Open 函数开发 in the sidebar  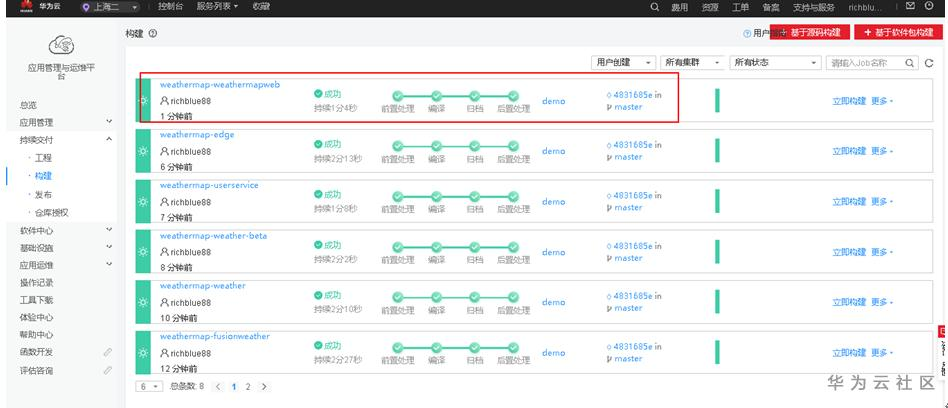point(36,352)
